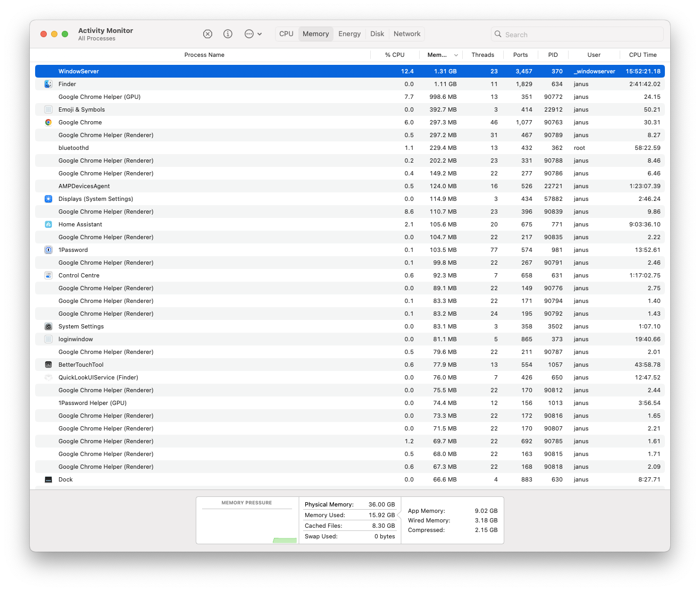Click the Displays (System Settings) icon
The width and height of the screenshot is (700, 591).
tap(48, 199)
